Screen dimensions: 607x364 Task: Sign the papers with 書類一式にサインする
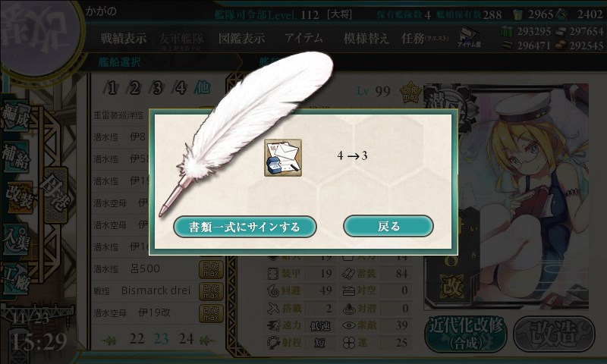244,227
